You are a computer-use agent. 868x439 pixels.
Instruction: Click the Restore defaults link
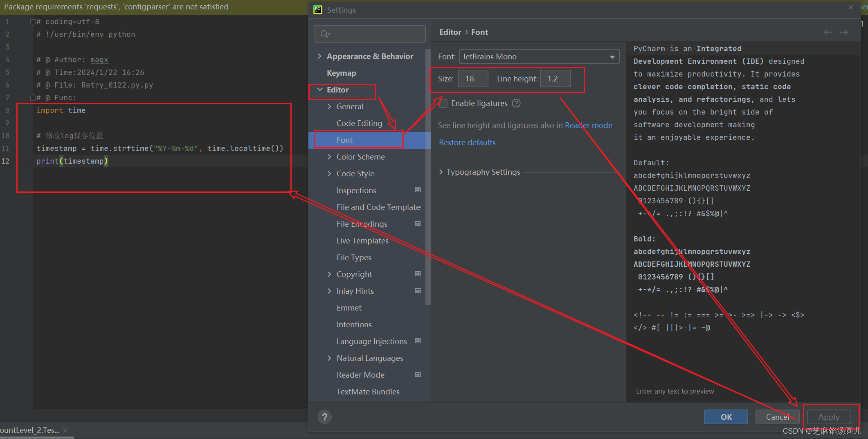coord(467,142)
